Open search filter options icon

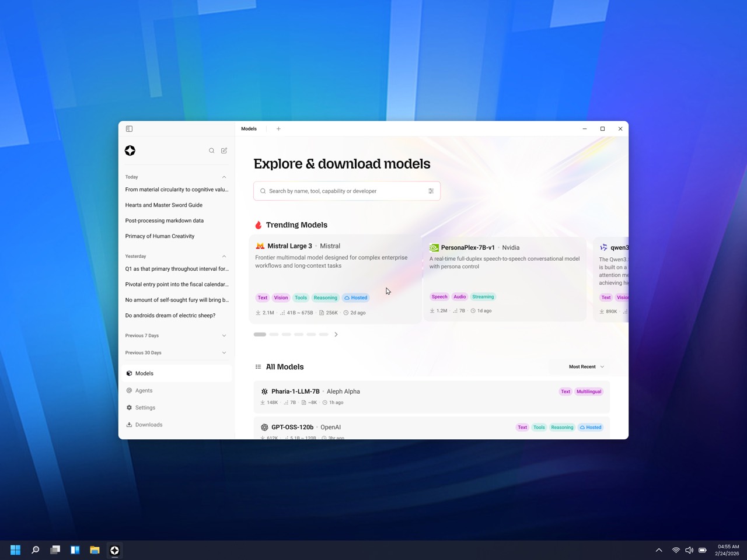tap(431, 191)
